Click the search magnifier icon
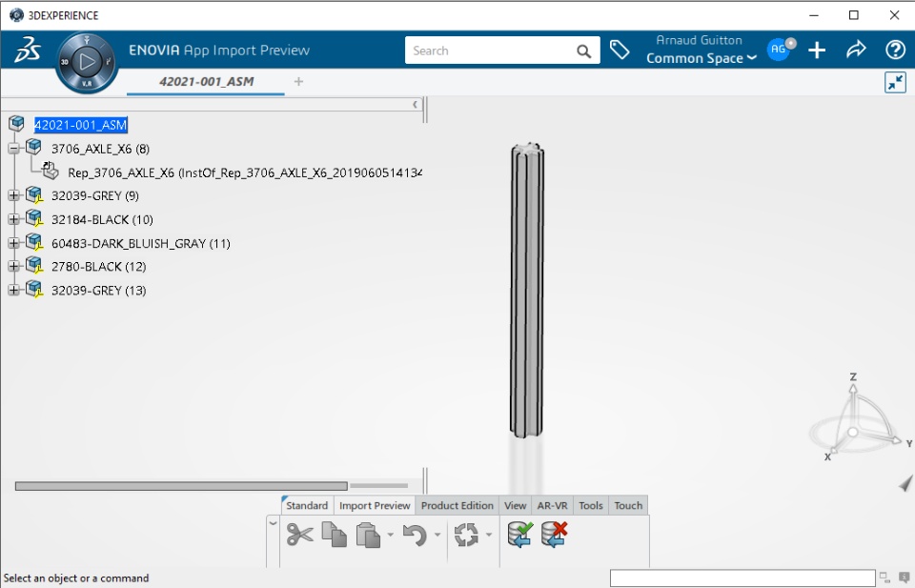 pyautogui.click(x=583, y=51)
